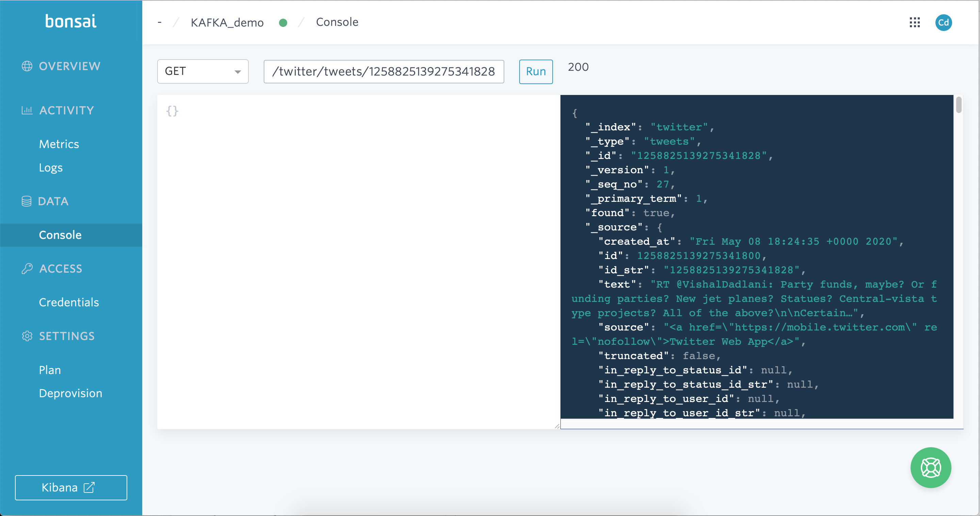
Task: Open Metrics in the sidebar
Action: 59,144
